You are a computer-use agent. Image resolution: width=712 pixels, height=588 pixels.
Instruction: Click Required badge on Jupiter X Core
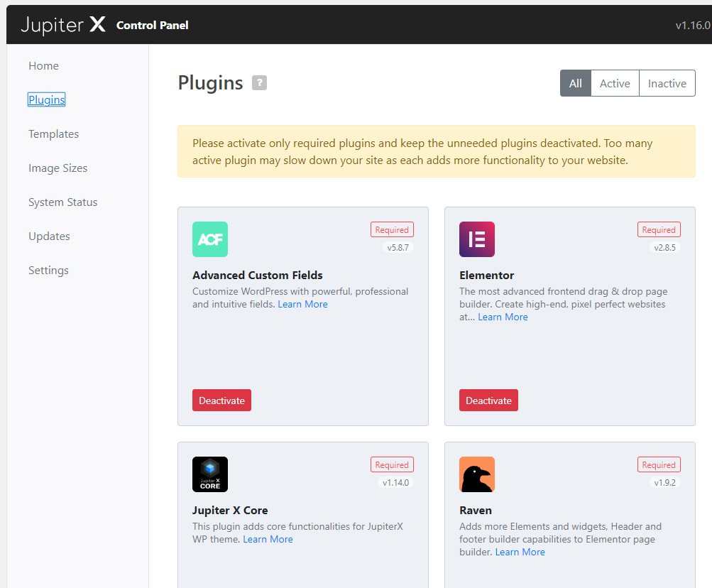392,465
